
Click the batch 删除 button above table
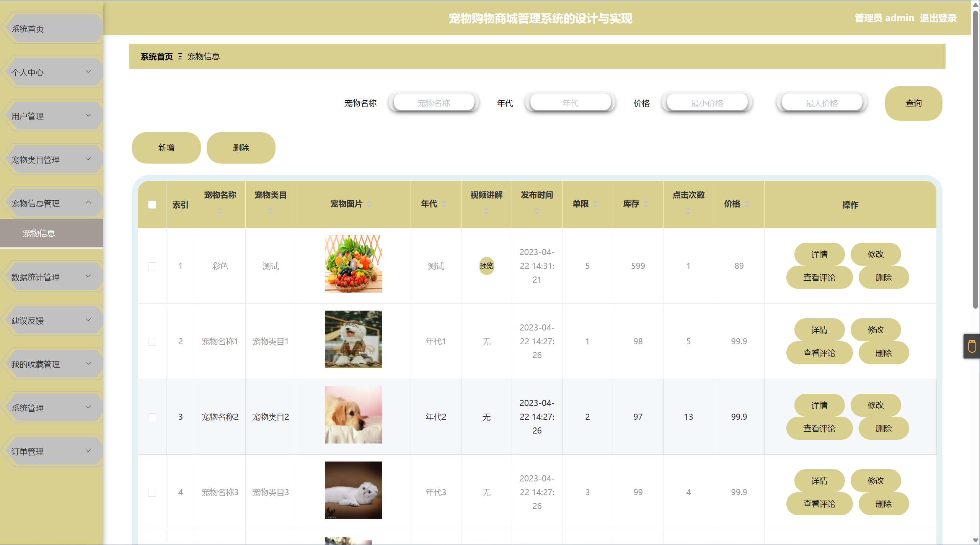coord(241,148)
